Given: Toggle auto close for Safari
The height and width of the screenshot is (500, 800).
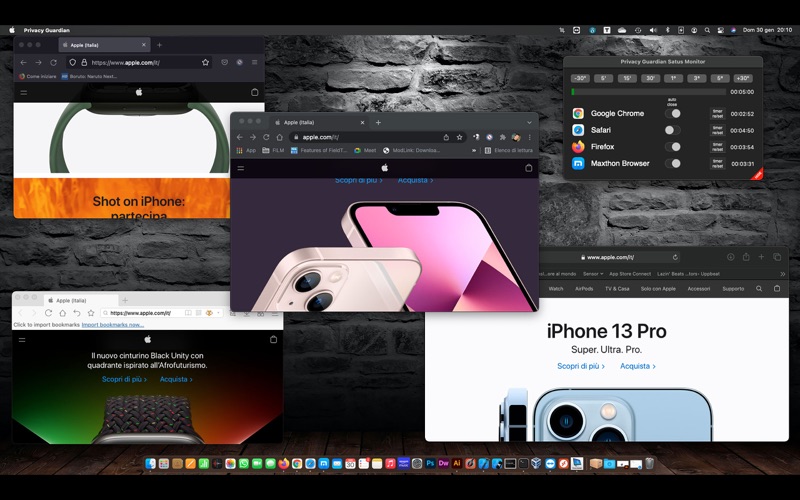Looking at the screenshot, I should tap(672, 130).
